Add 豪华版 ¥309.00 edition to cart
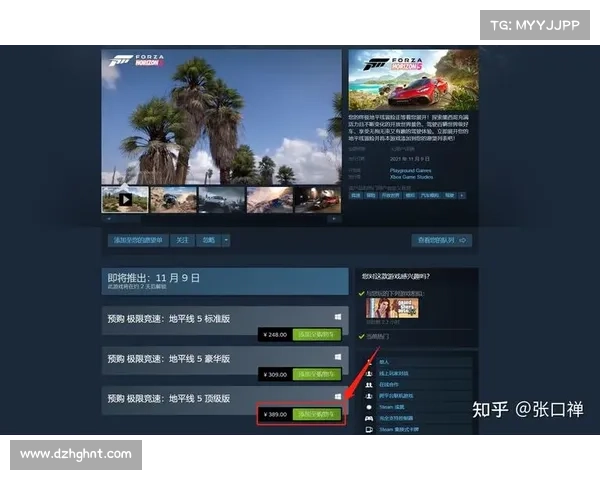This screenshot has height=480, width=600. 316,374
